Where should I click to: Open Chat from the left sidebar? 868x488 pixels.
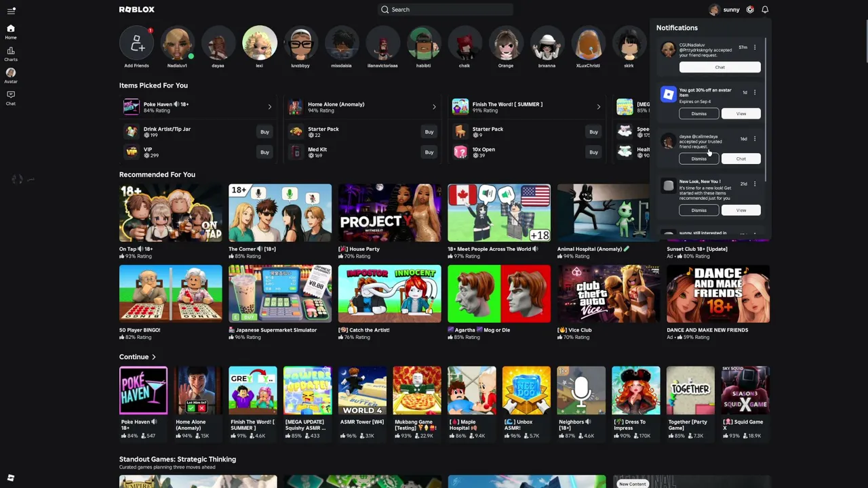pos(11,98)
